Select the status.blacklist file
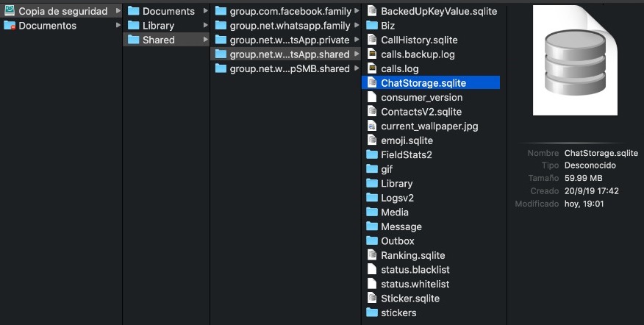Viewport: 644px width, 325px height. pos(415,270)
